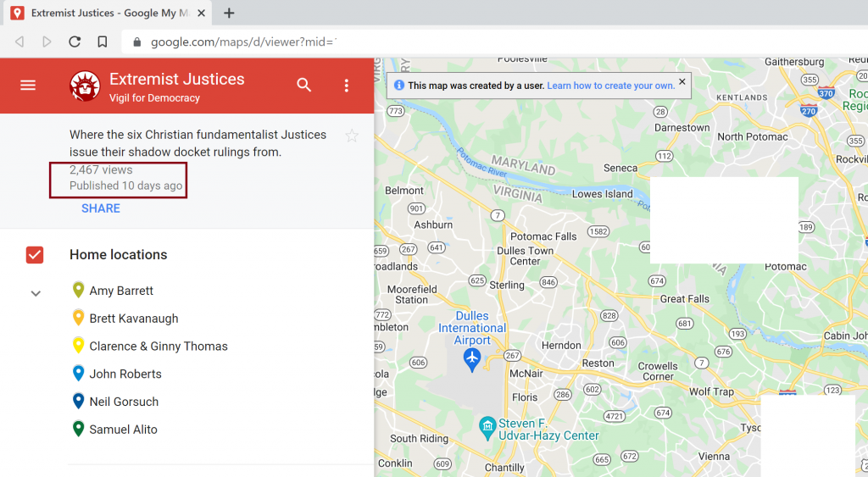Click Amy Barrett's olive pin icon

click(79, 290)
